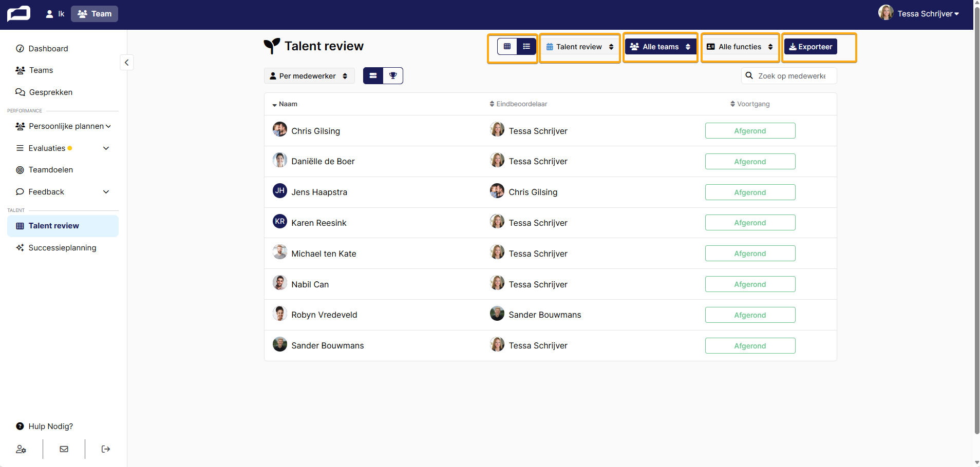Select the trophy ranking view toggle
This screenshot has height=467, width=980.
coord(393,76)
